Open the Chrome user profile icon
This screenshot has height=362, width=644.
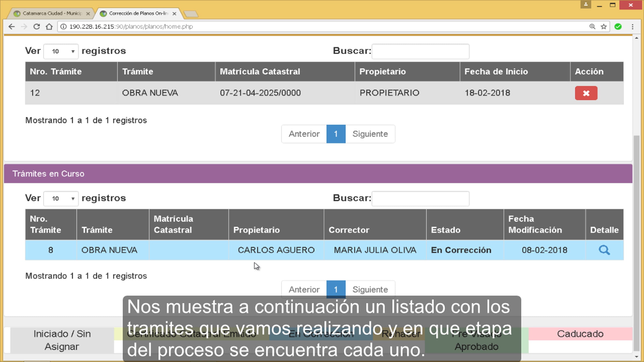[586, 4]
